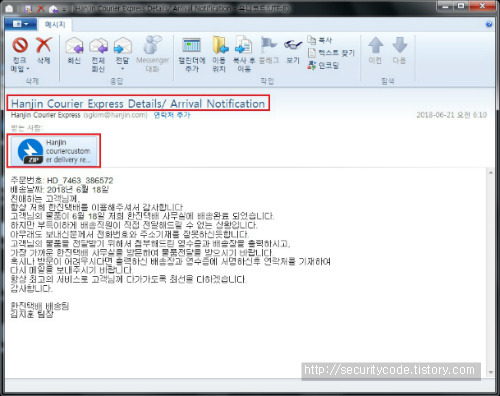500x396 pixels.
Task: Reply to the sender (회신)
Action: pyautogui.click(x=74, y=51)
